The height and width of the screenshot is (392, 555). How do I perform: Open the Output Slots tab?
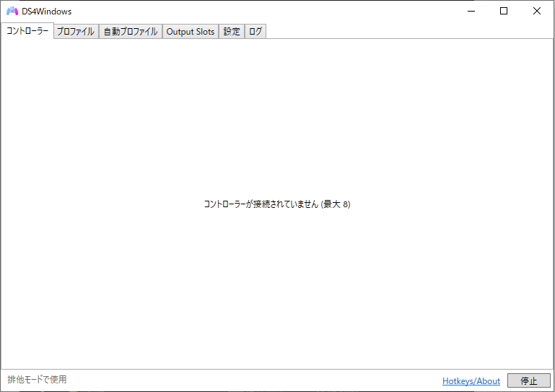point(191,32)
